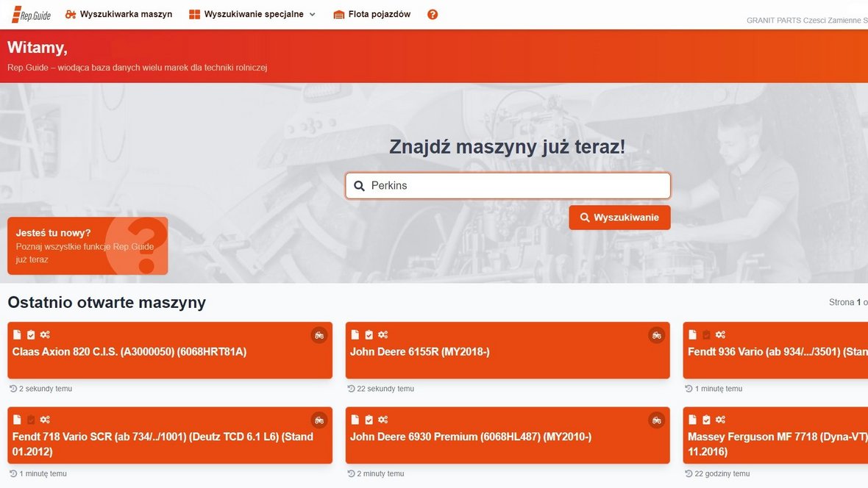
Task: Click tractor fleet icon on Claas Axion card
Action: (x=319, y=334)
